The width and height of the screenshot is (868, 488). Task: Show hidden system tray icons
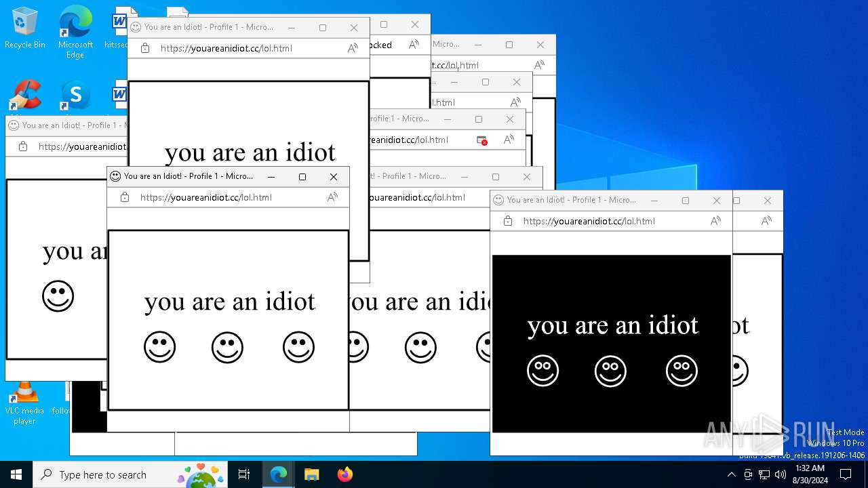[x=731, y=474]
